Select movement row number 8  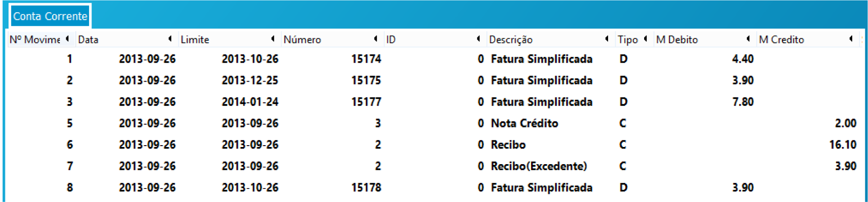(x=70, y=188)
